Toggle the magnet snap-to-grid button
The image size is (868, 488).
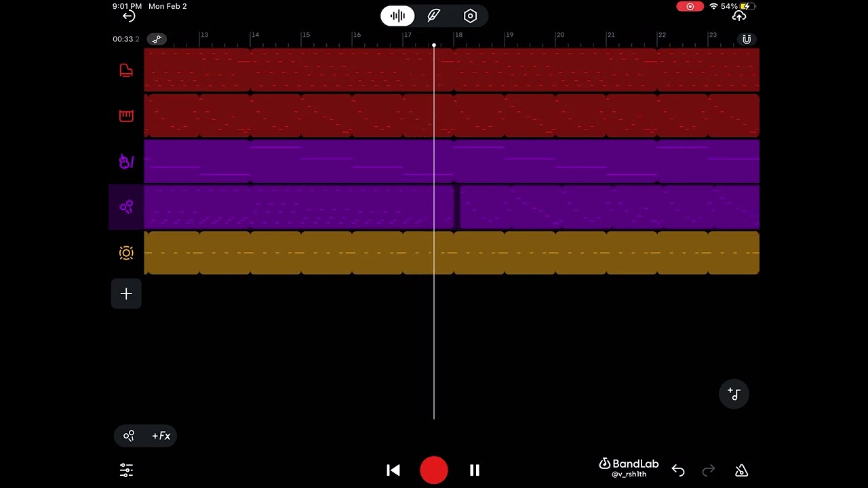tap(747, 39)
